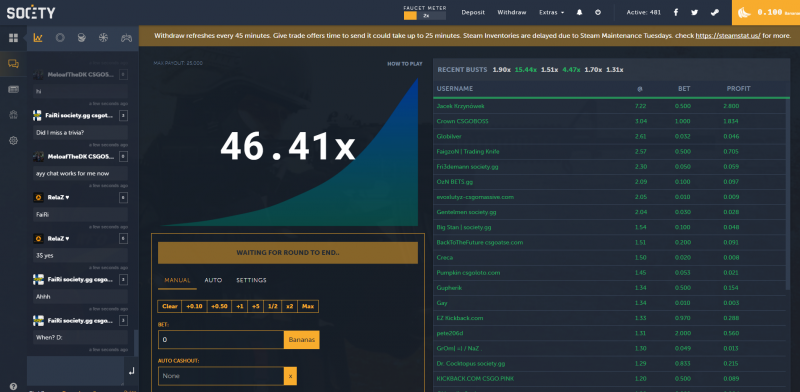Open the Steam icon link

pos(714,12)
